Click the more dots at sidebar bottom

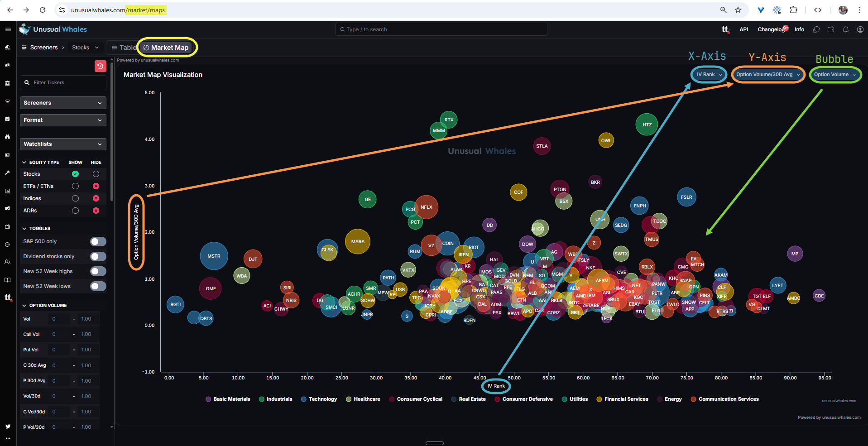8,438
